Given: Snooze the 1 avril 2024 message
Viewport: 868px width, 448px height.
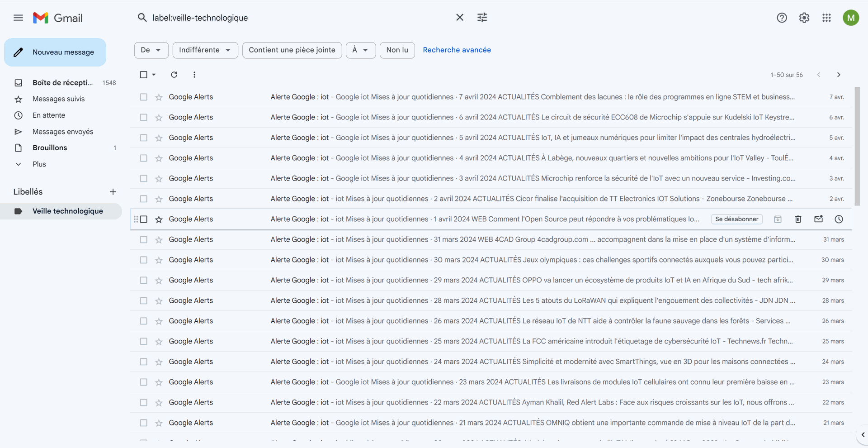Looking at the screenshot, I should (x=839, y=219).
